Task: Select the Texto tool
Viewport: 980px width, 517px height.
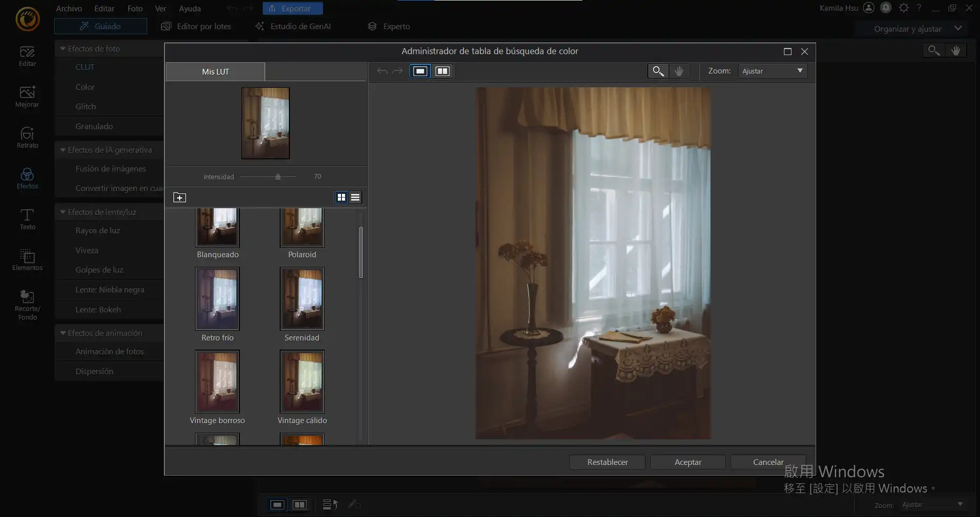Action: pos(27,219)
